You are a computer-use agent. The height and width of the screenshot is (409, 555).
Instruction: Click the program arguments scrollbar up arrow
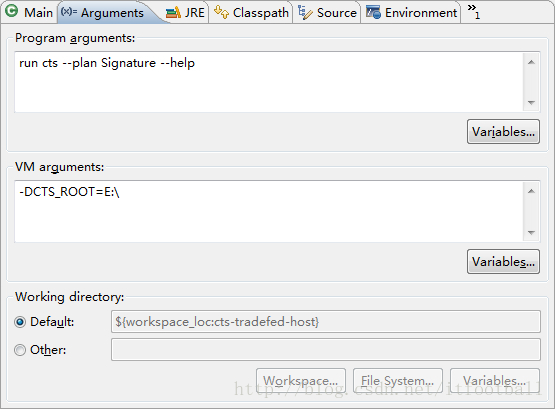(x=531, y=62)
